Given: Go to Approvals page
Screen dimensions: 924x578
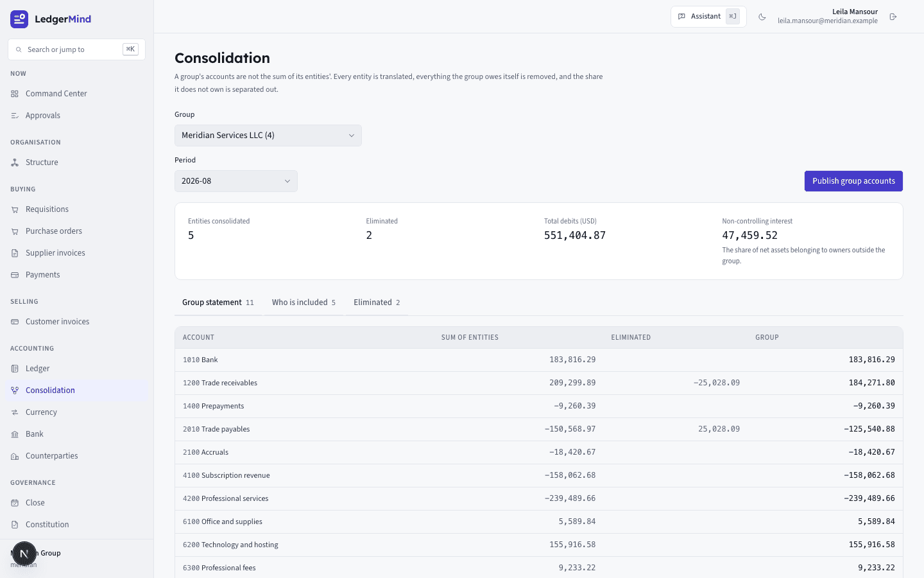Looking at the screenshot, I should point(76,116).
